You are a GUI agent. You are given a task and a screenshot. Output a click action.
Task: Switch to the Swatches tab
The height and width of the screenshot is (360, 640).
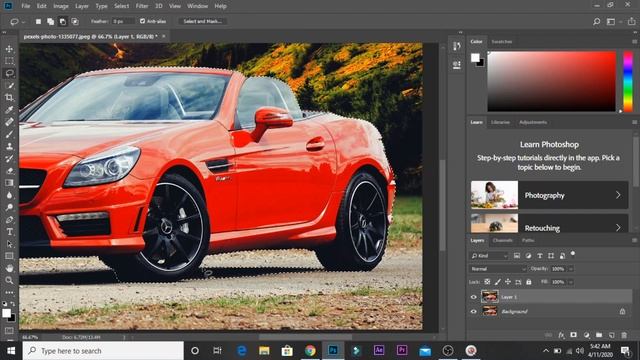coord(502,42)
